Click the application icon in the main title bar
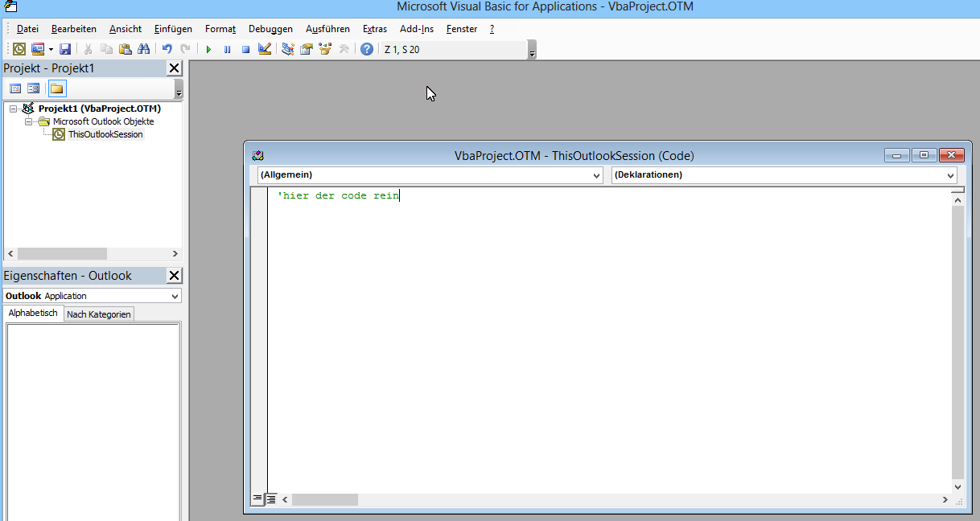 11,7
